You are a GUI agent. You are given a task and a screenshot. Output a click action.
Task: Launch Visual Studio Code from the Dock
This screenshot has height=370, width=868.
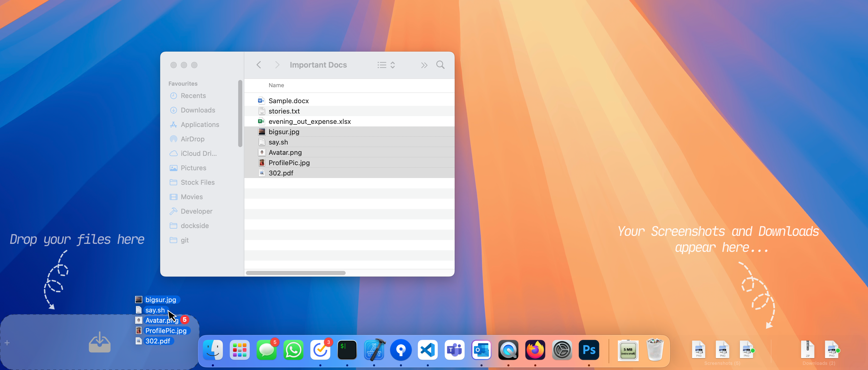point(428,350)
